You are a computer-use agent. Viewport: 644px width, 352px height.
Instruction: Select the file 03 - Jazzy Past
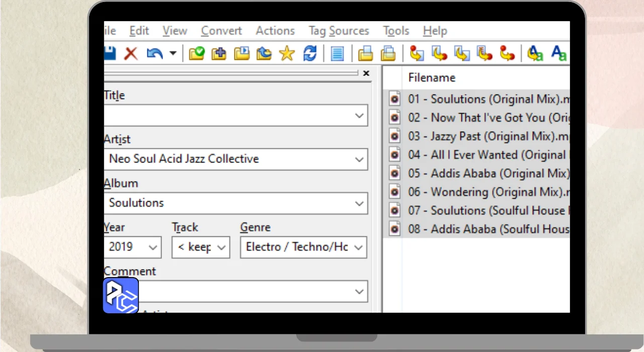point(483,136)
